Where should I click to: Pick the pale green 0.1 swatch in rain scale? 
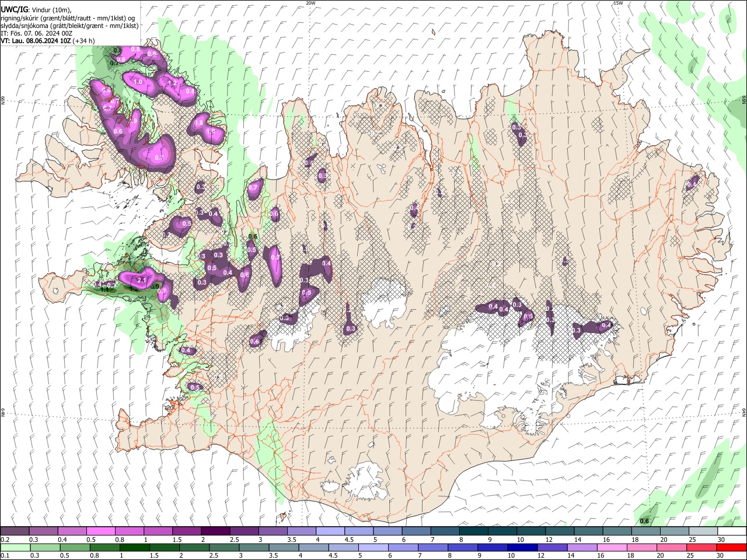click(15, 548)
